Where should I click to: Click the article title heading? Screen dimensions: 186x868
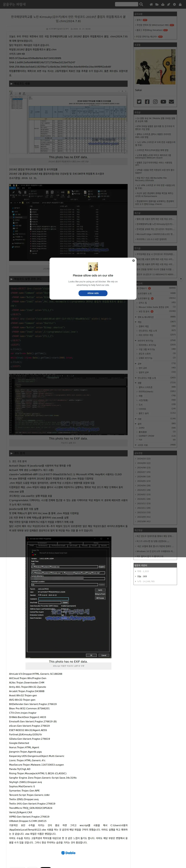pyautogui.click(x=68, y=19)
